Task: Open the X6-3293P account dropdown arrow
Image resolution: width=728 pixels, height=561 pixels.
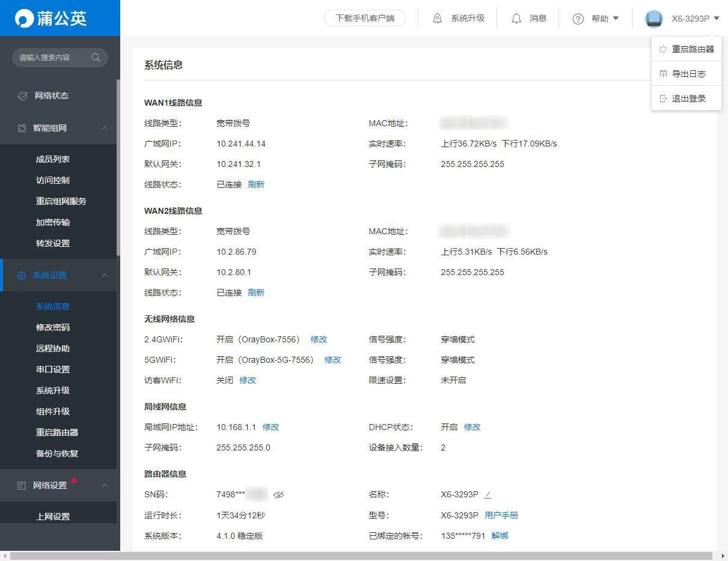Action: coord(717,19)
